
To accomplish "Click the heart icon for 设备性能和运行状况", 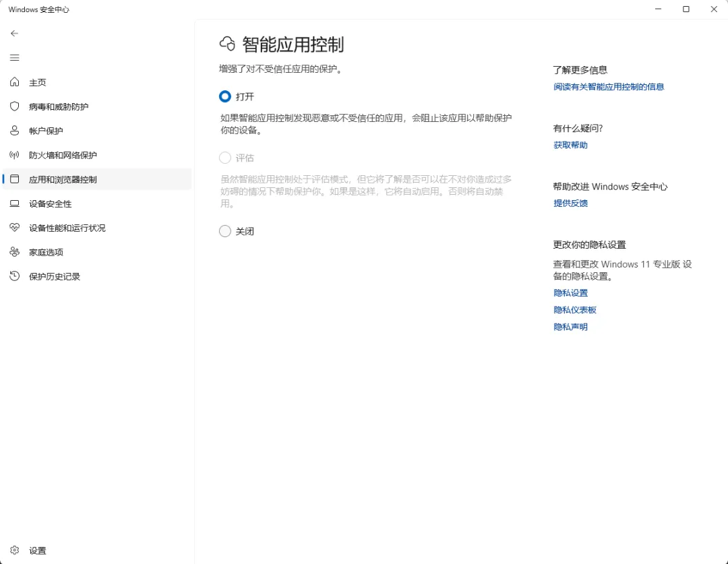I will [14, 228].
